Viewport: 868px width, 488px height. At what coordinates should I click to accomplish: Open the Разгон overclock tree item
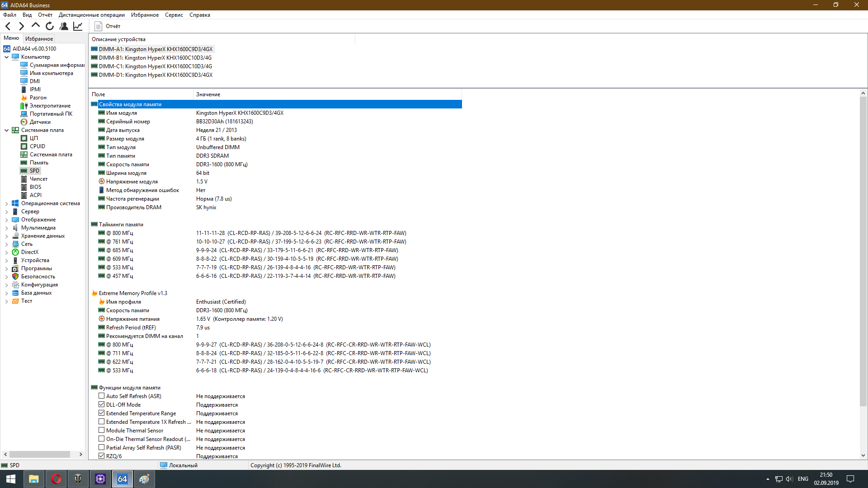pyautogui.click(x=38, y=98)
